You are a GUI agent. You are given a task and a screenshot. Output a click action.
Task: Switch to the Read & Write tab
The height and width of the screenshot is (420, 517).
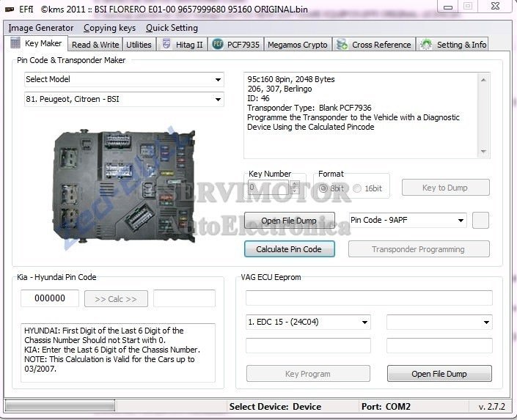point(95,45)
